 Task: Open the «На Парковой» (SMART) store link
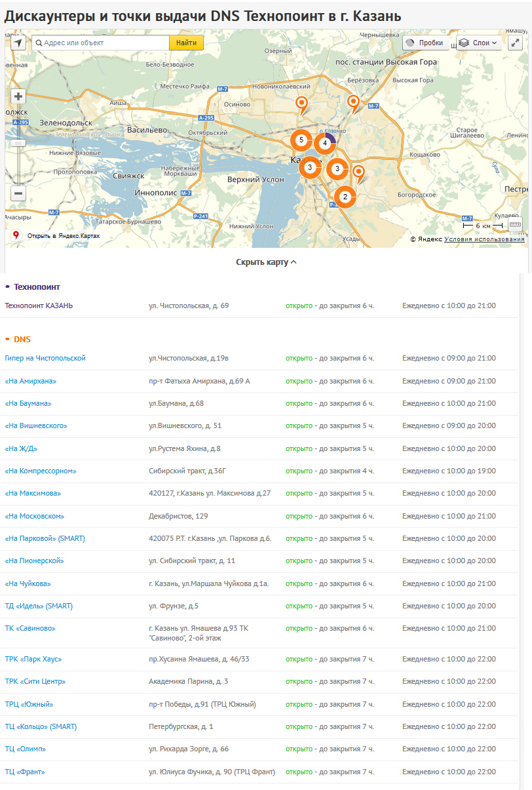(45, 538)
